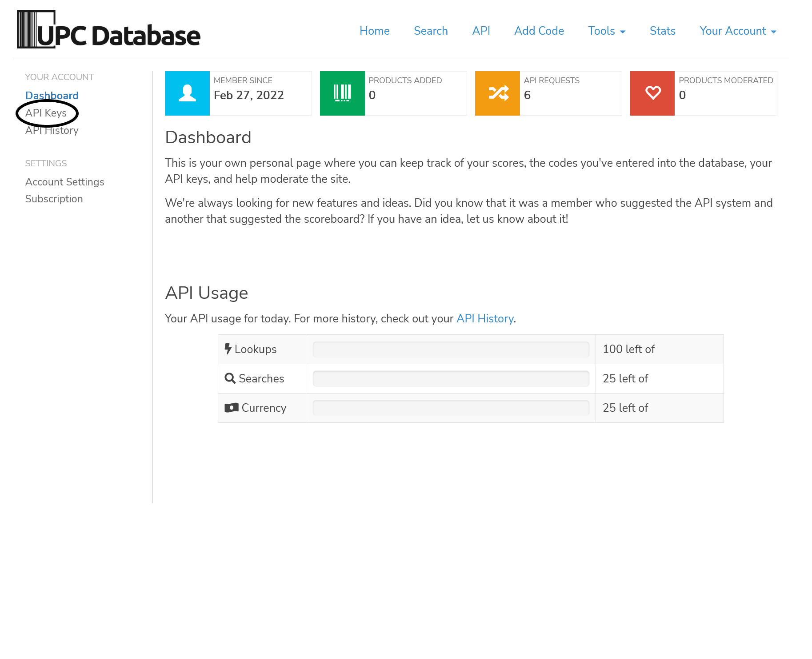Select Stats from the navigation bar
The width and height of the screenshot is (812, 659).
tap(662, 31)
